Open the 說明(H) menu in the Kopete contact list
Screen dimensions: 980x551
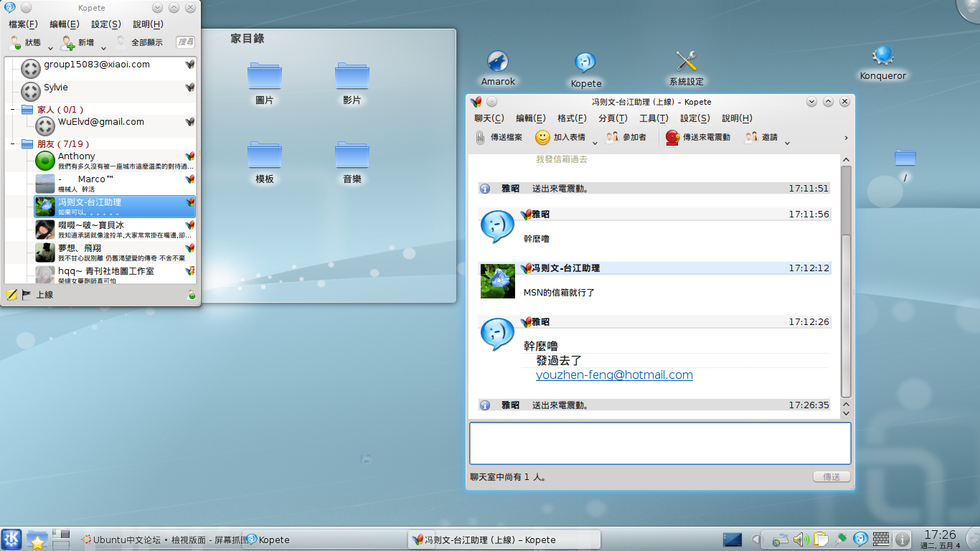coord(148,24)
